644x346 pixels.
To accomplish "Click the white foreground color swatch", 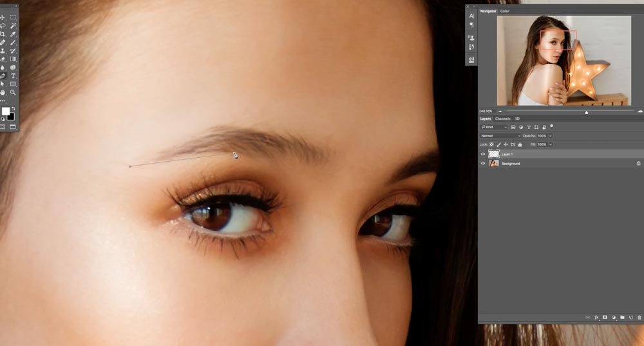I will [5, 111].
